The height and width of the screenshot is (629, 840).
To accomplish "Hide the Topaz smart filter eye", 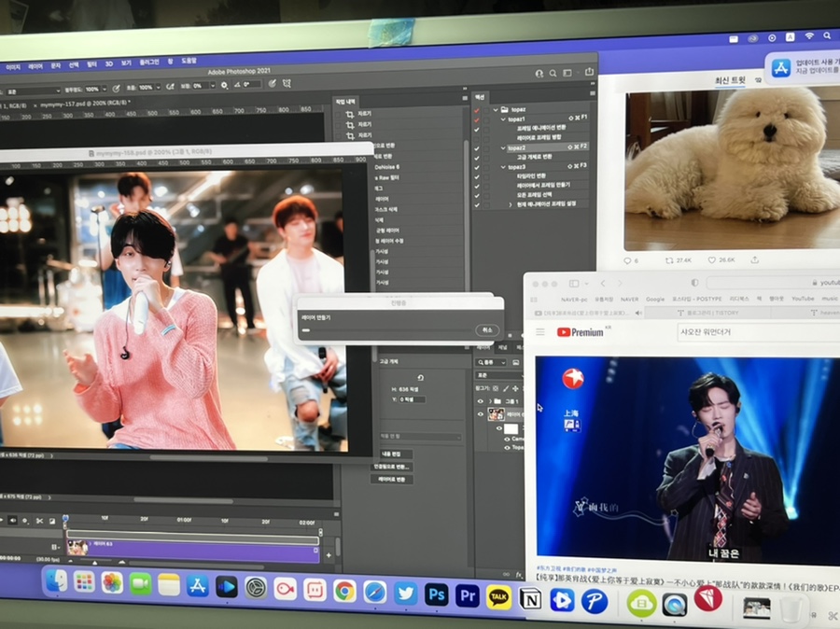I will pyautogui.click(x=507, y=447).
